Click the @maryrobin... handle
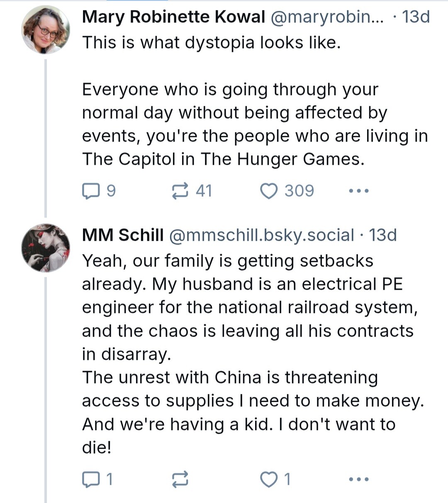Image resolution: width=448 pixels, height=503 pixels. click(x=327, y=17)
